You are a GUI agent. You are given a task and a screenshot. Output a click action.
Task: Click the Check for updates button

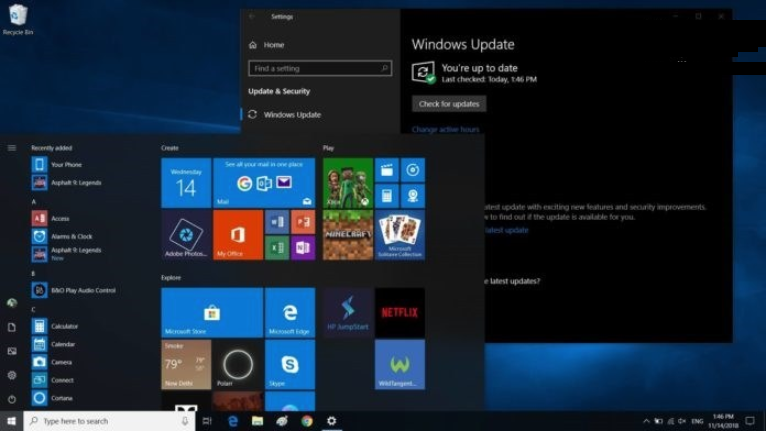(x=449, y=104)
